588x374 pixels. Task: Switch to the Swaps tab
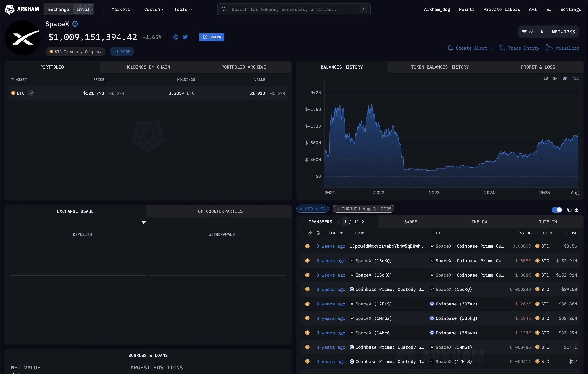410,222
